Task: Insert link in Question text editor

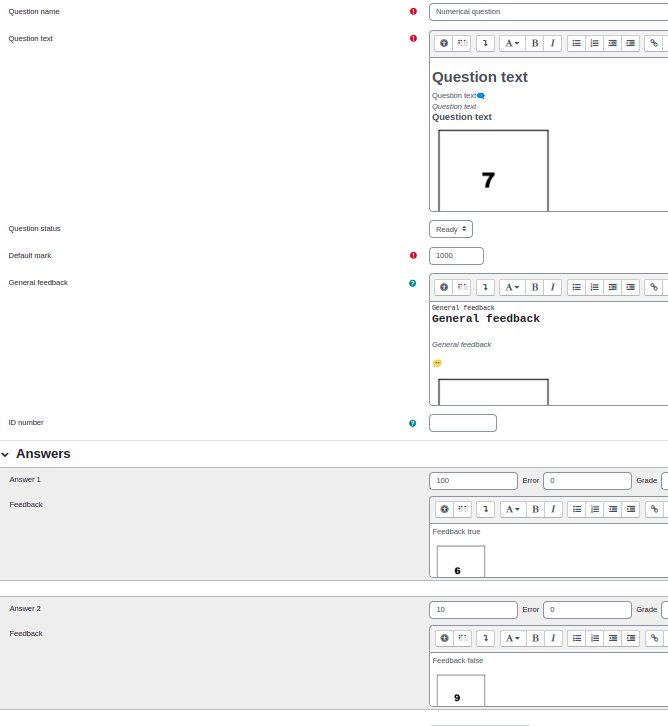Action: pyautogui.click(x=654, y=43)
